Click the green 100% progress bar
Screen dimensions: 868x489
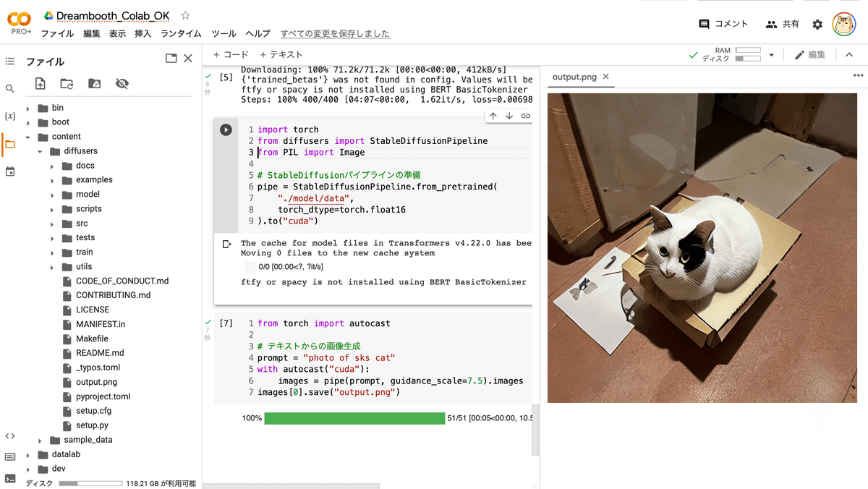(354, 418)
